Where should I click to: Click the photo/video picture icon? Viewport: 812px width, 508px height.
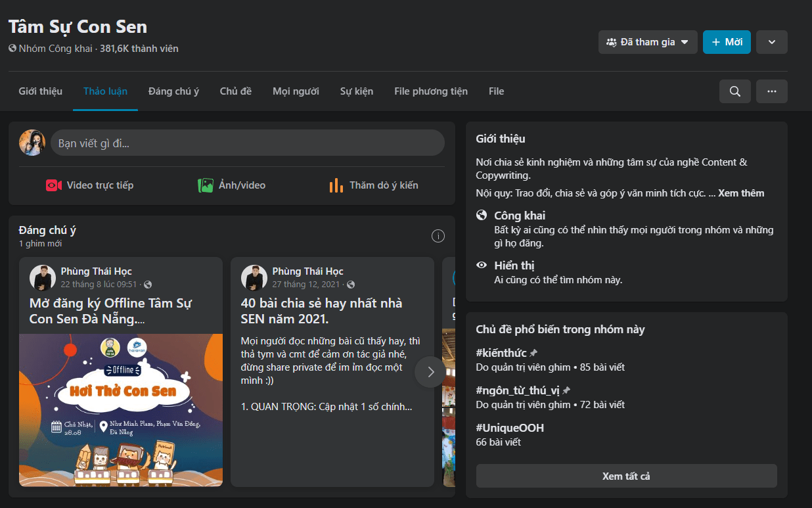[206, 185]
